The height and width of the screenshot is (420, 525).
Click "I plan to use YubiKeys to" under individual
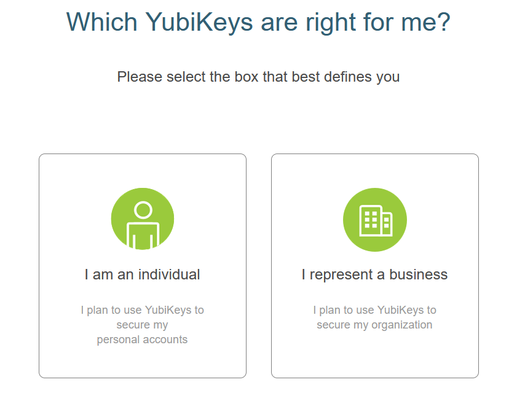pyautogui.click(x=142, y=310)
